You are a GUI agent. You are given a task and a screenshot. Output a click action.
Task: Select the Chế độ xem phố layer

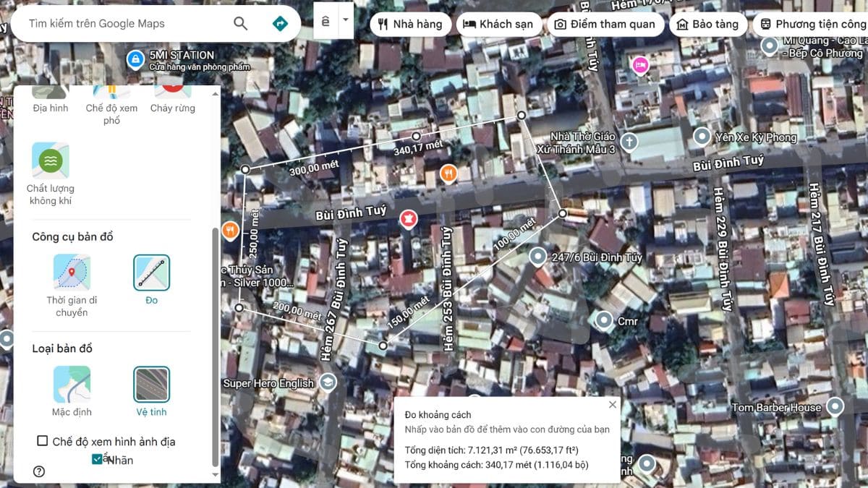[x=111, y=105]
